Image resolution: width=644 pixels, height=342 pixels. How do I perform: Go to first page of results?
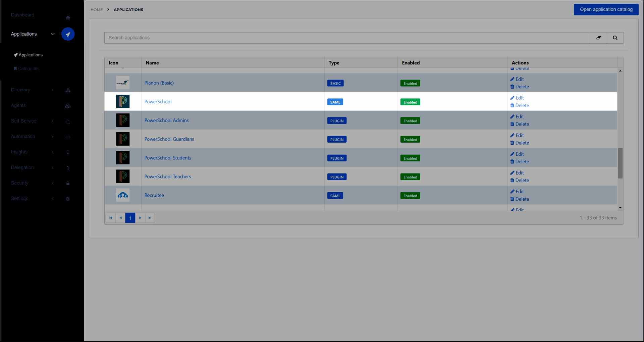pos(111,218)
